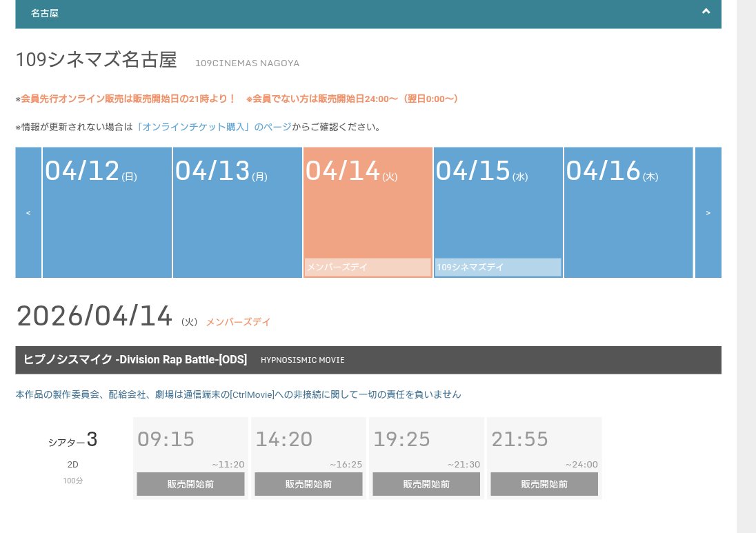Image resolution: width=756 pixels, height=533 pixels.
Task: Click the 14:20 showtime slot
Action: [x=308, y=459]
